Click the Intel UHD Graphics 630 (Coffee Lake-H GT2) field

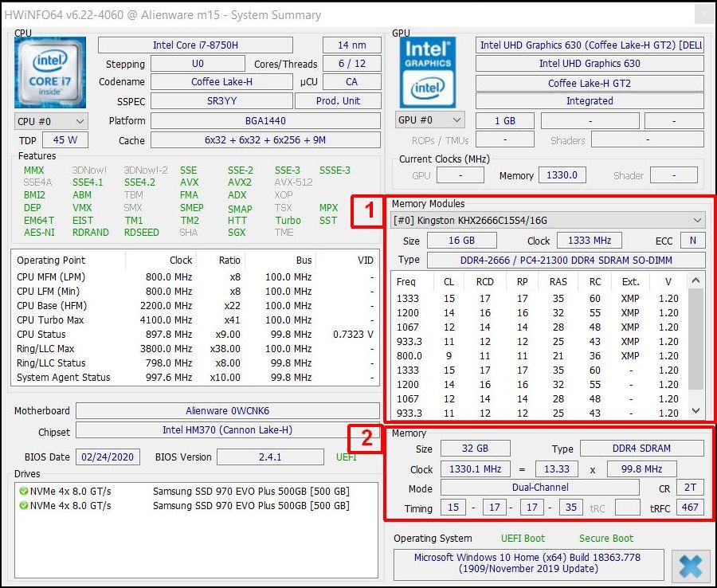tap(590, 45)
